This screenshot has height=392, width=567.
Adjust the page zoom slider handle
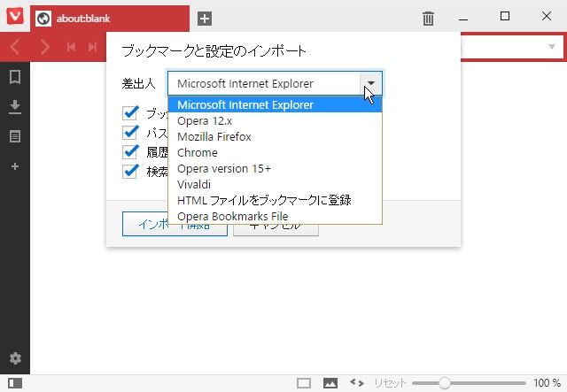(445, 383)
